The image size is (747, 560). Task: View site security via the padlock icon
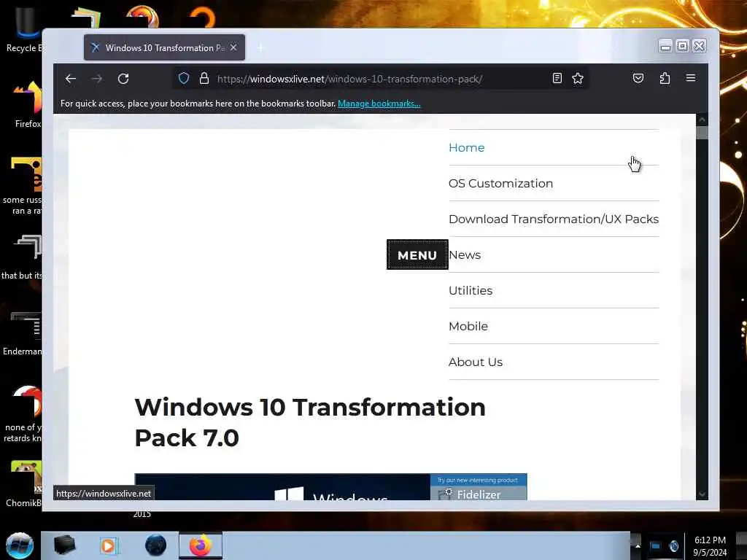tap(204, 79)
